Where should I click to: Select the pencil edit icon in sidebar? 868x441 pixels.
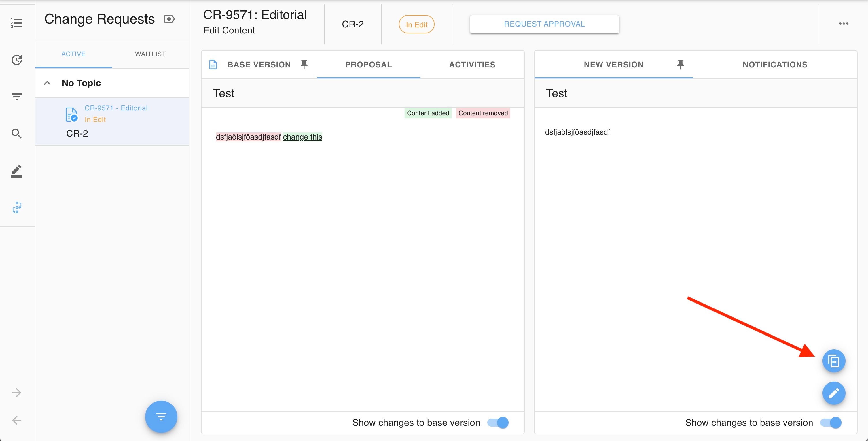click(x=16, y=171)
